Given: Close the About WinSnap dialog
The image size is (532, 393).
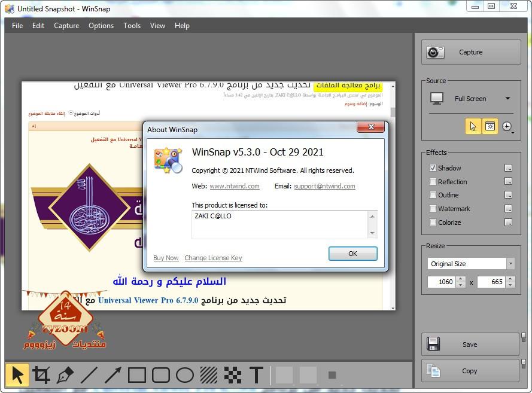Looking at the screenshot, I should tap(371, 127).
